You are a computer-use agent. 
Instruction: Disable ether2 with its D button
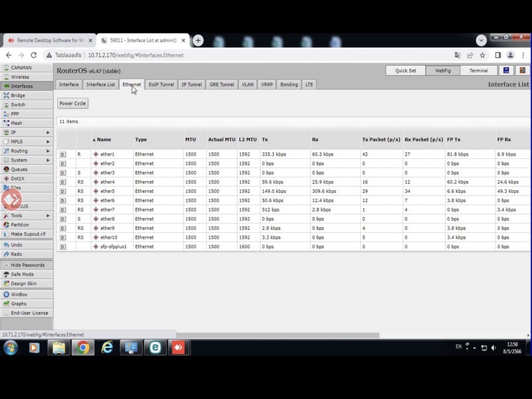(63, 164)
